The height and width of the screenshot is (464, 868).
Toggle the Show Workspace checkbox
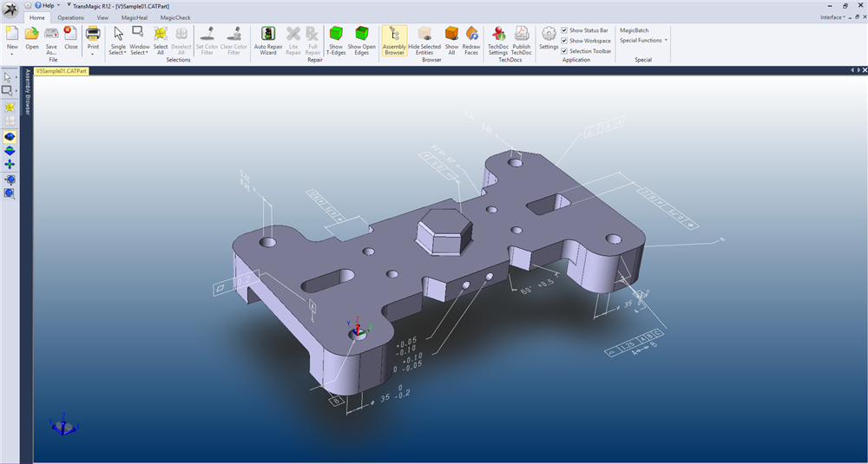565,41
